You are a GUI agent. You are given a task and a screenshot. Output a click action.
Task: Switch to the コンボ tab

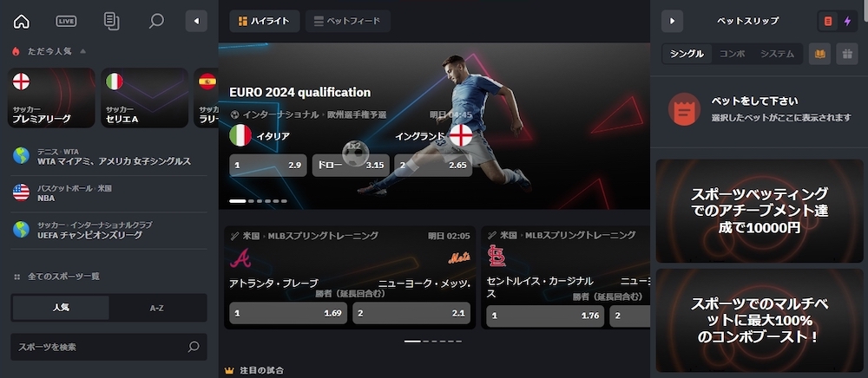point(733,54)
